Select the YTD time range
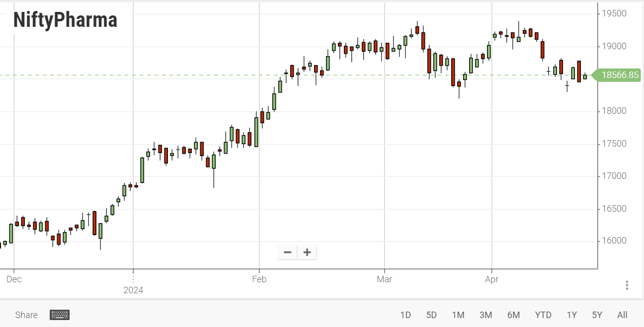Image resolution: width=644 pixels, height=327 pixels. 543,315
